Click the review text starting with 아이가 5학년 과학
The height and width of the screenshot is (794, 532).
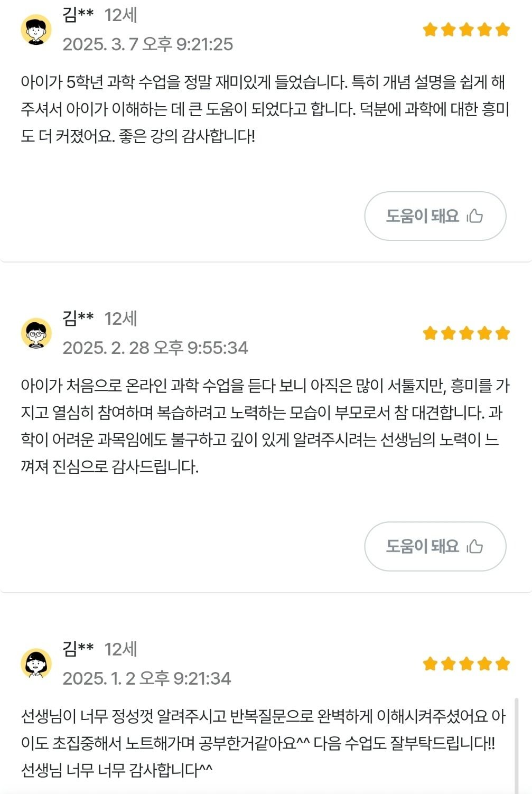click(x=264, y=109)
